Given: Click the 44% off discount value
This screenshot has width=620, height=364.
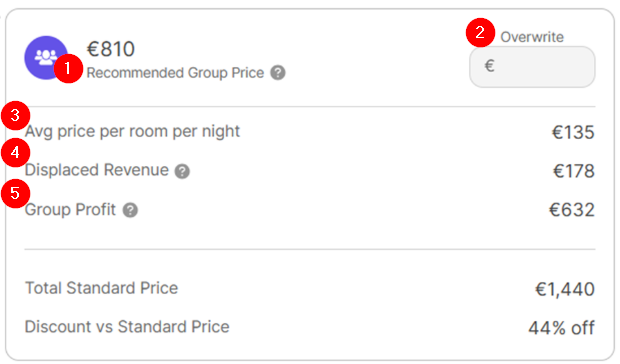Looking at the screenshot, I should 561,328.
